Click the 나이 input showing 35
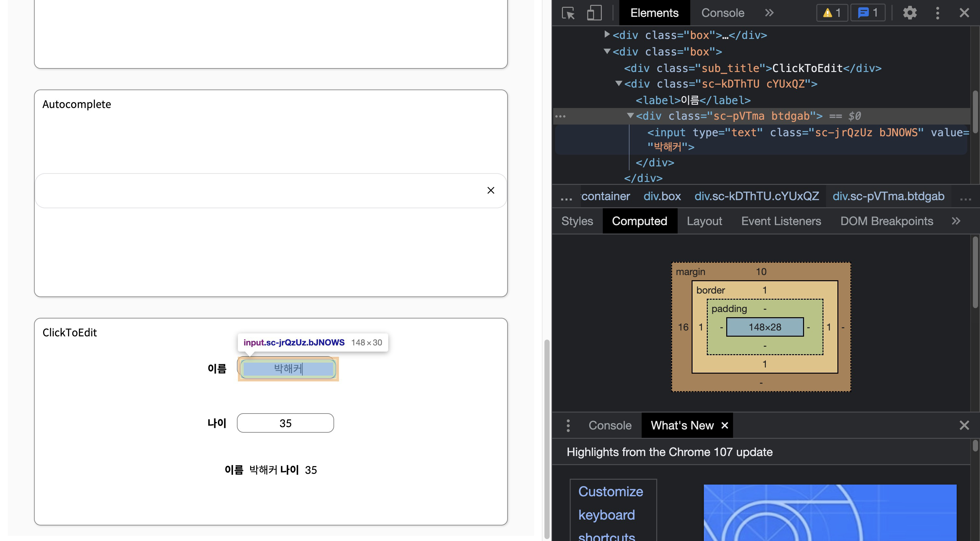This screenshot has height=541, width=980. click(x=285, y=423)
